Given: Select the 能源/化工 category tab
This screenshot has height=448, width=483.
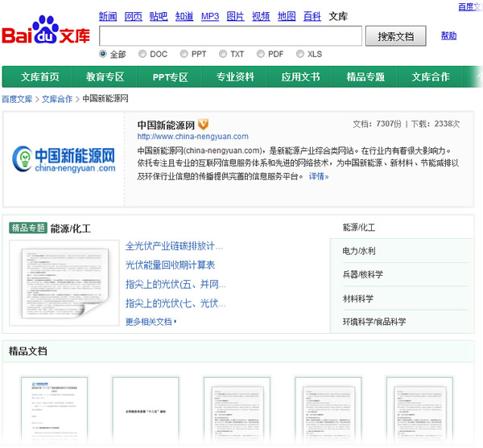Looking at the screenshot, I should [x=359, y=228].
